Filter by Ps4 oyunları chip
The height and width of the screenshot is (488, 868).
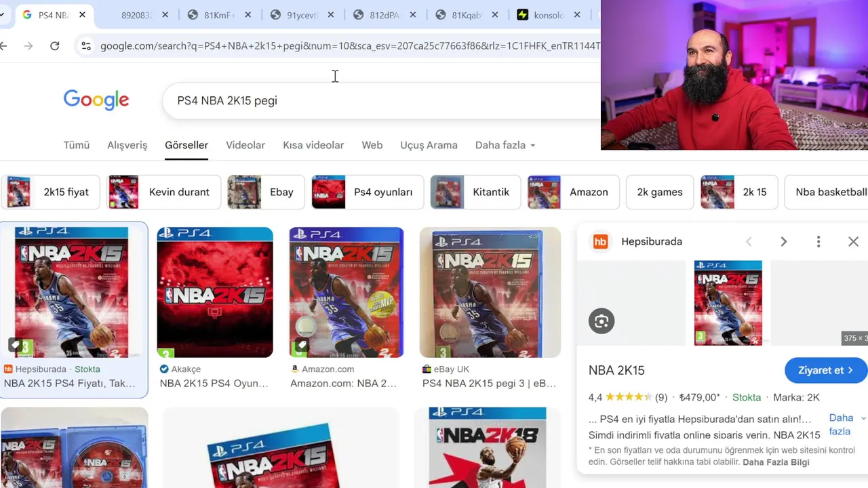click(x=368, y=192)
